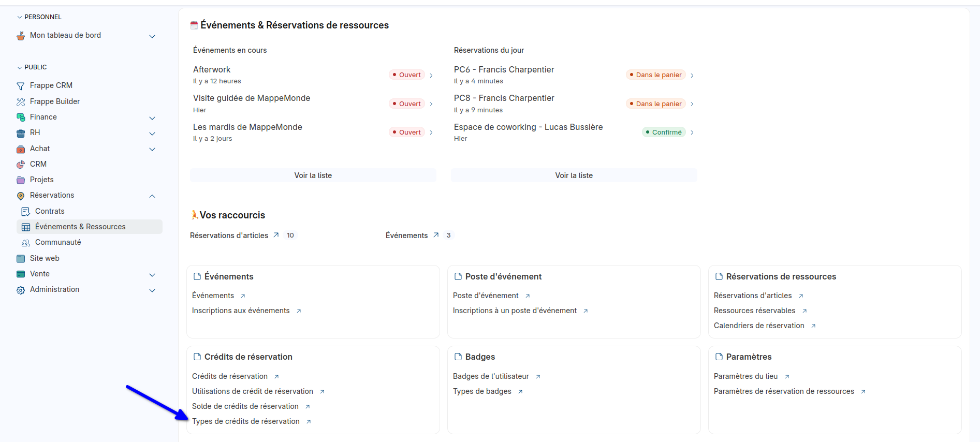The height and width of the screenshot is (442, 980).
Task: Open Calendriers de réservation link
Action: (x=759, y=326)
